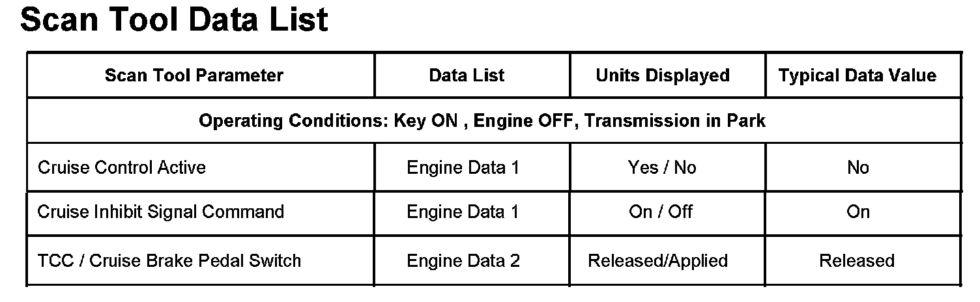The width and height of the screenshot is (980, 302).
Task: Click the typical value On cell
Action: click(858, 212)
